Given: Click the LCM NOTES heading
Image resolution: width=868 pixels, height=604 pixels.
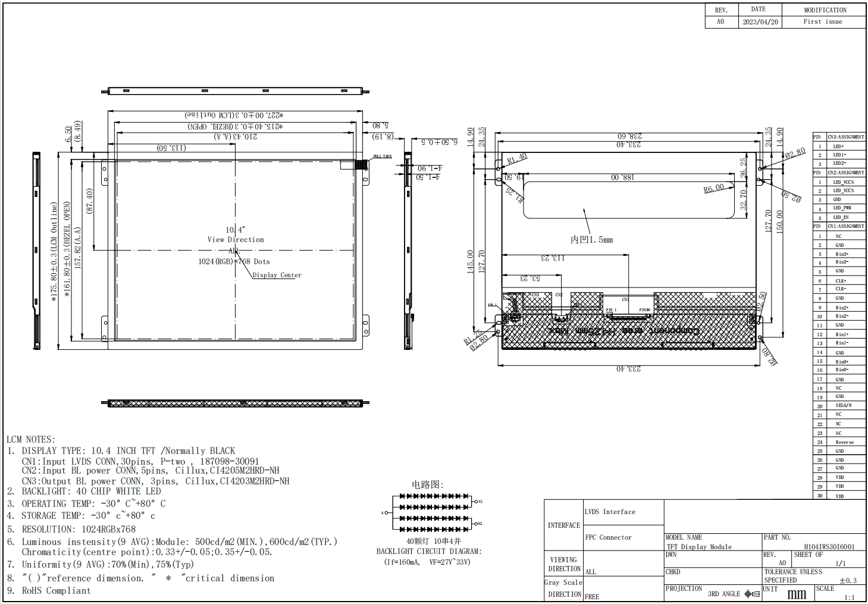Looking at the screenshot, I should click(x=30, y=439).
